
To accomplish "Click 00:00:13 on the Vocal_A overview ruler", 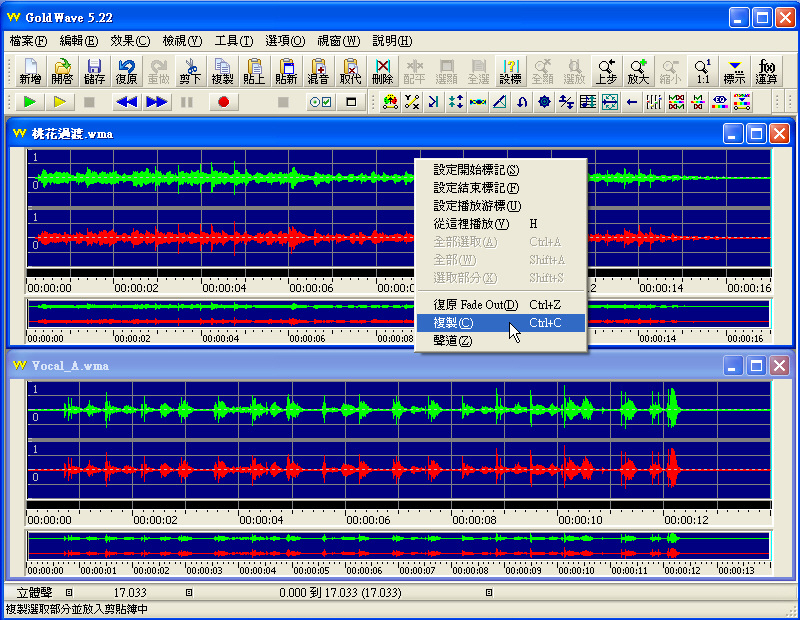I will [x=736, y=570].
